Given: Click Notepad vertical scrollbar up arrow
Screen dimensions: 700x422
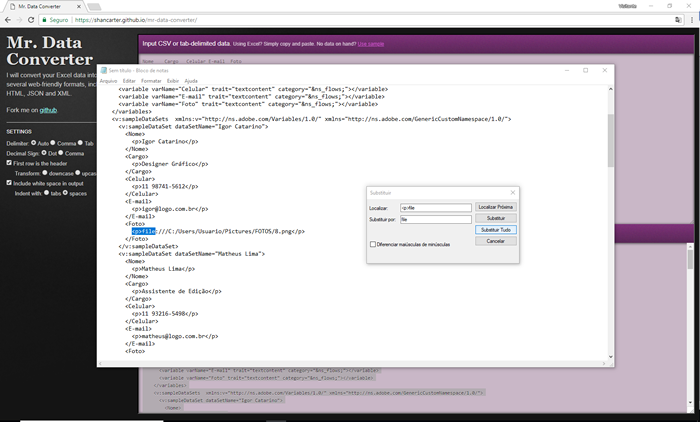Looking at the screenshot, I should 610,89.
